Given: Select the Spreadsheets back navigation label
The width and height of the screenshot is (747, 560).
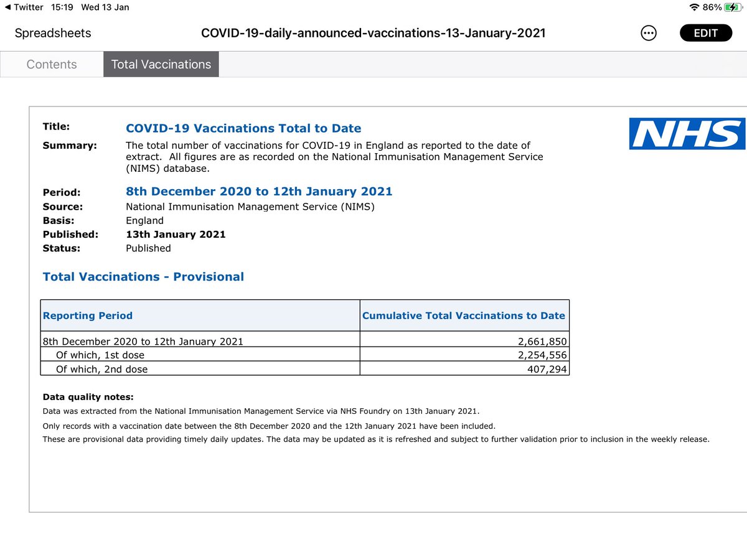Looking at the screenshot, I should pos(52,33).
